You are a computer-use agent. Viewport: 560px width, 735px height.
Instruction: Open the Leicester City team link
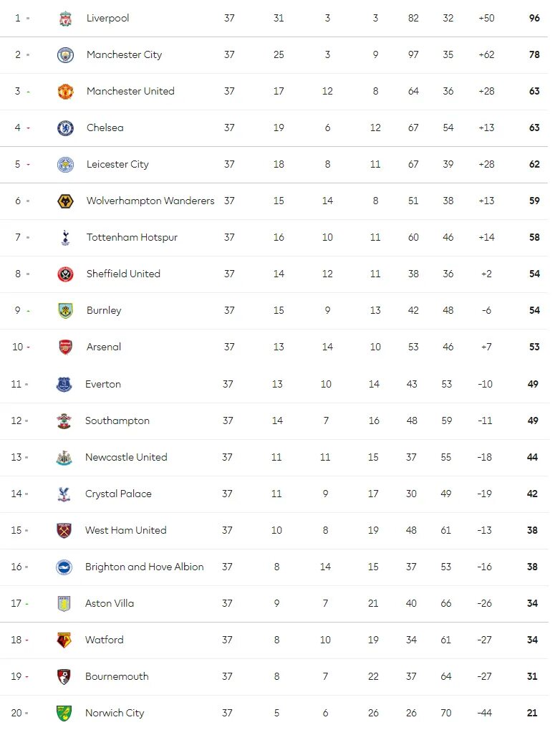117,165
